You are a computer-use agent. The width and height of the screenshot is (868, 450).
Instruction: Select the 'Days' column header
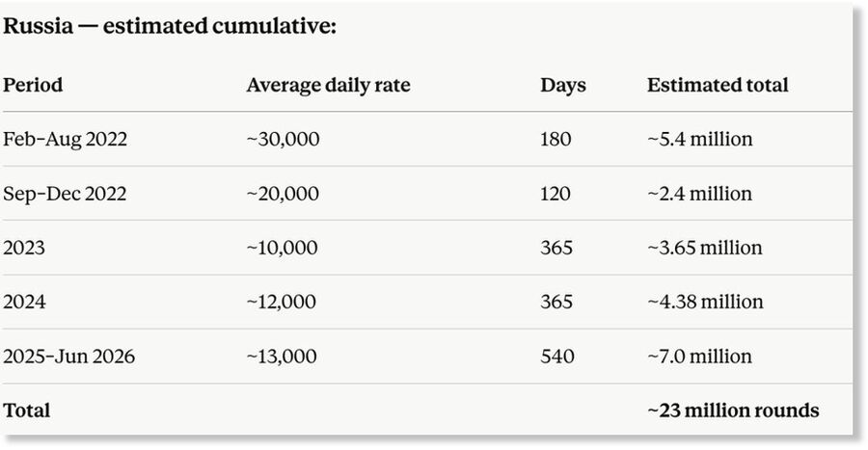coord(563,85)
